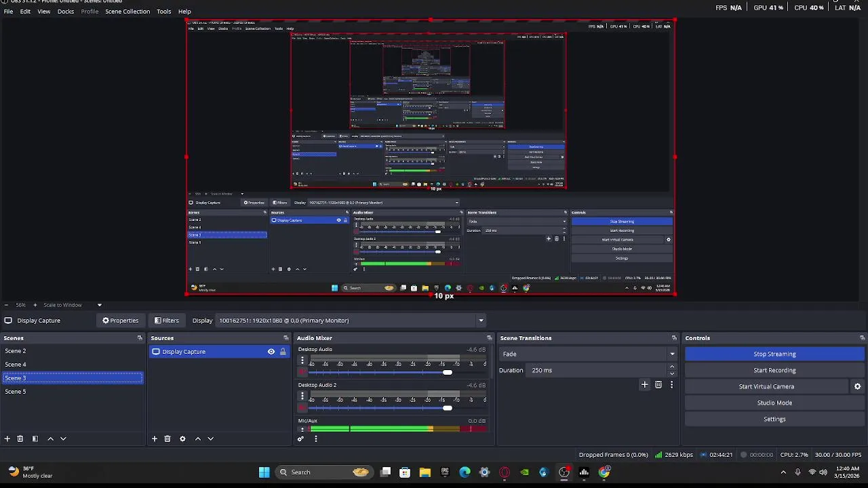868x488 pixels.
Task: Mute the Desktop Audio 2 channel
Action: (302, 407)
